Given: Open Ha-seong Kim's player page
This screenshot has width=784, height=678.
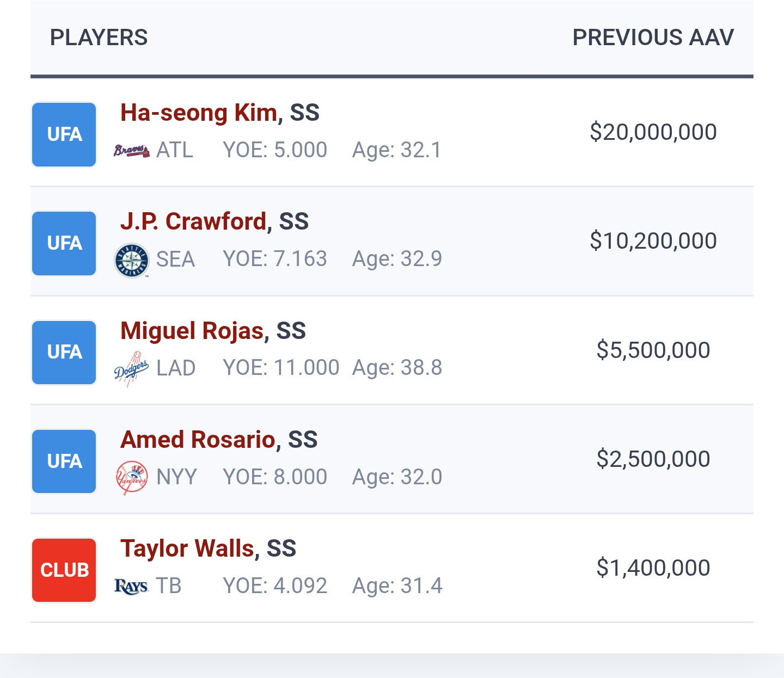Looking at the screenshot, I should tap(199, 113).
